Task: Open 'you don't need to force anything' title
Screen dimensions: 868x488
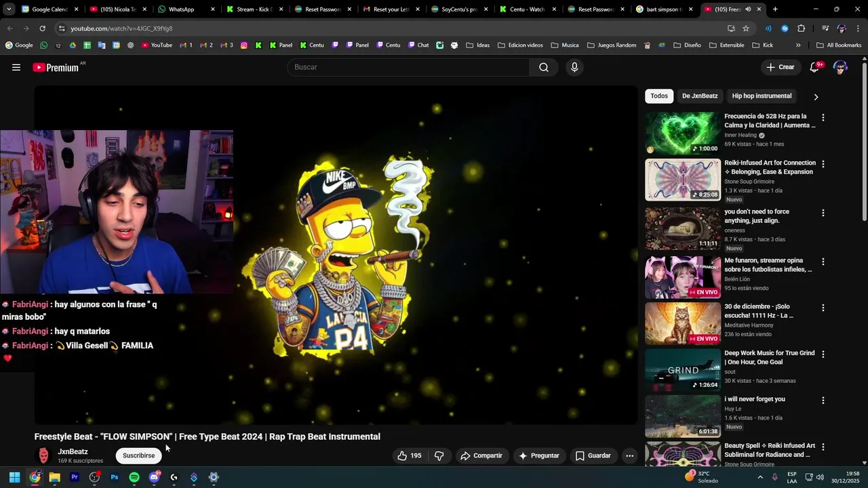Action: coord(757,216)
